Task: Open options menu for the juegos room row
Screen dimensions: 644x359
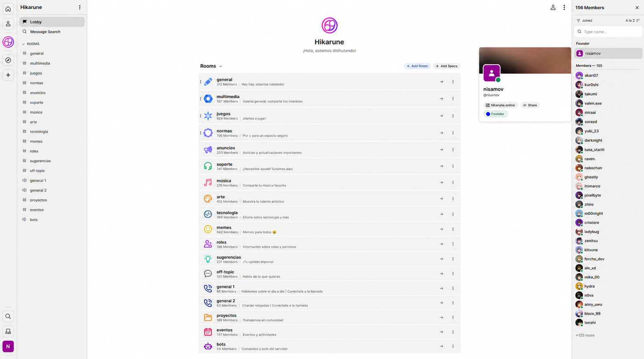Action: pyautogui.click(x=453, y=116)
